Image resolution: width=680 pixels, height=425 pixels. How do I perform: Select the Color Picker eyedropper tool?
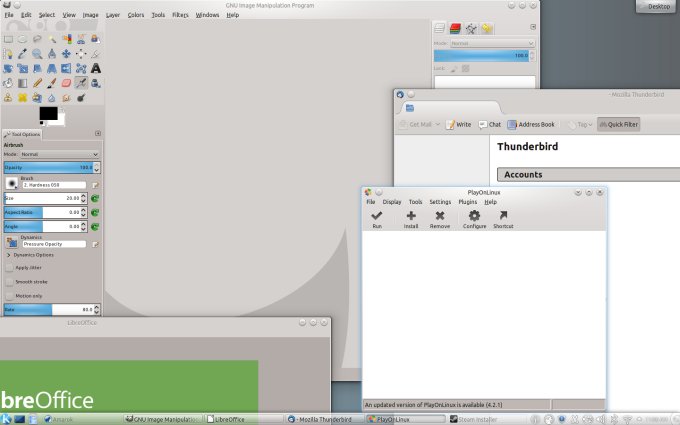pos(23,54)
